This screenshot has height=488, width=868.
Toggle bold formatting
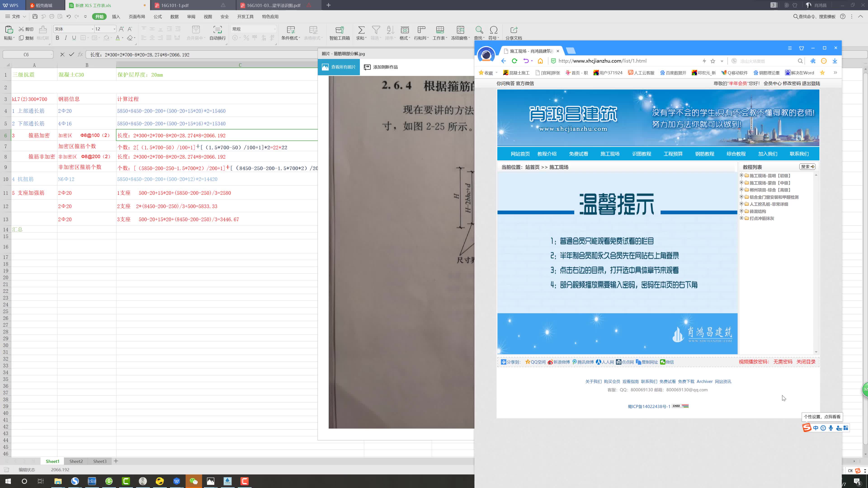tap(57, 38)
